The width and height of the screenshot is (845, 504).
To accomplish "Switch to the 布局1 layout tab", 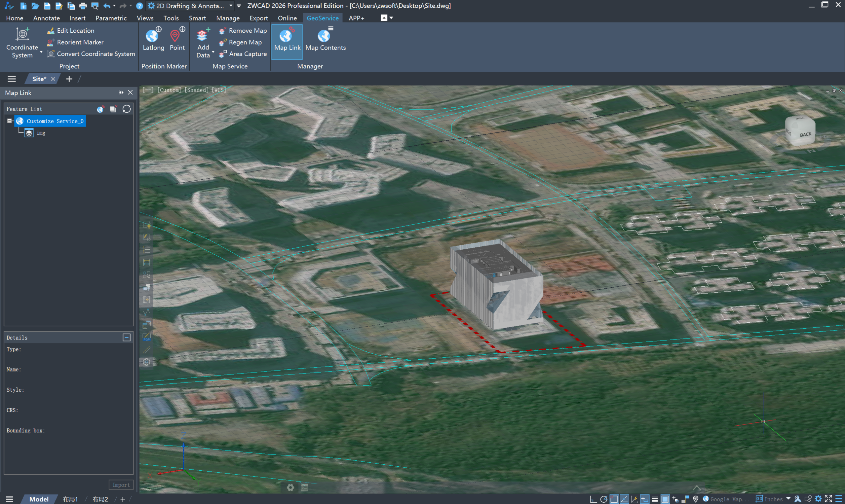I will (x=70, y=499).
